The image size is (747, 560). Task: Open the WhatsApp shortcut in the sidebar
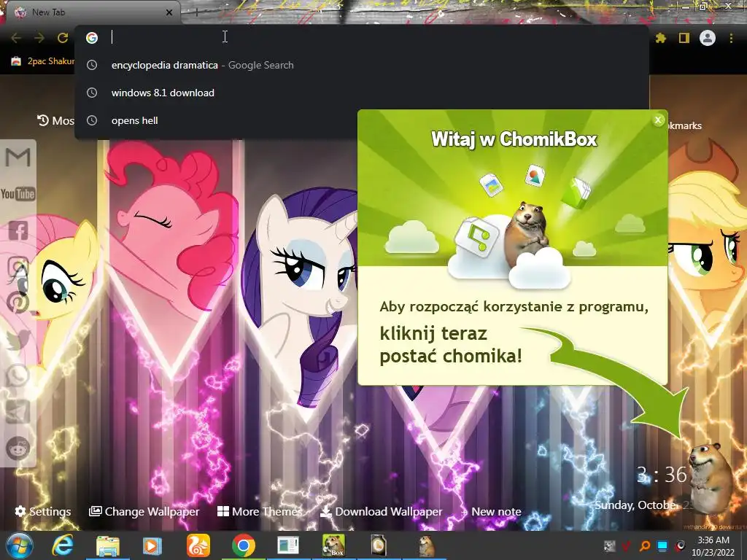click(18, 376)
